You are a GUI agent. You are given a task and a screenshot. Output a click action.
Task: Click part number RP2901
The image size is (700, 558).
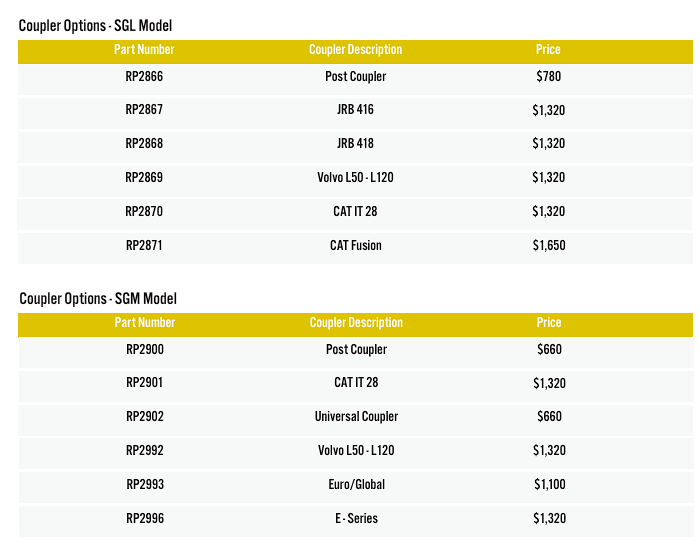click(x=145, y=383)
